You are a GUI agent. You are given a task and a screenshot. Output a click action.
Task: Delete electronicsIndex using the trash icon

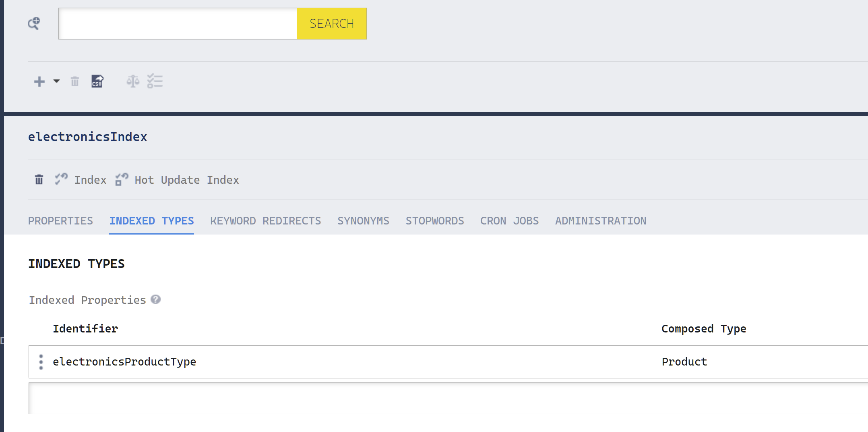(x=39, y=179)
